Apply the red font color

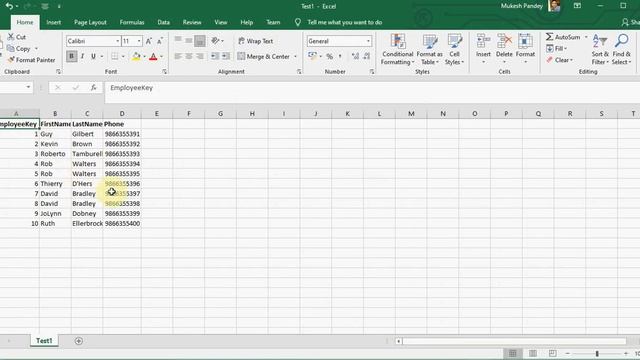[x=153, y=56]
